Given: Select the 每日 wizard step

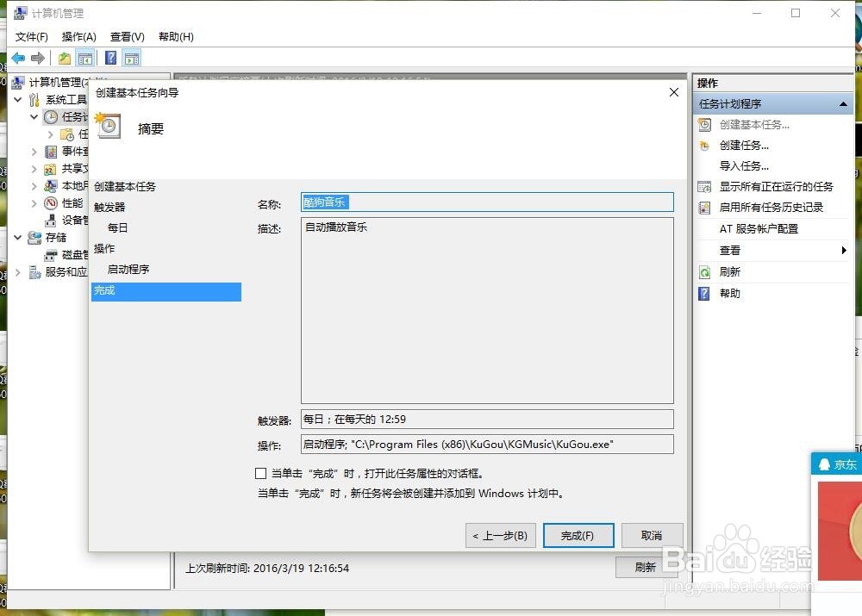Looking at the screenshot, I should (117, 227).
